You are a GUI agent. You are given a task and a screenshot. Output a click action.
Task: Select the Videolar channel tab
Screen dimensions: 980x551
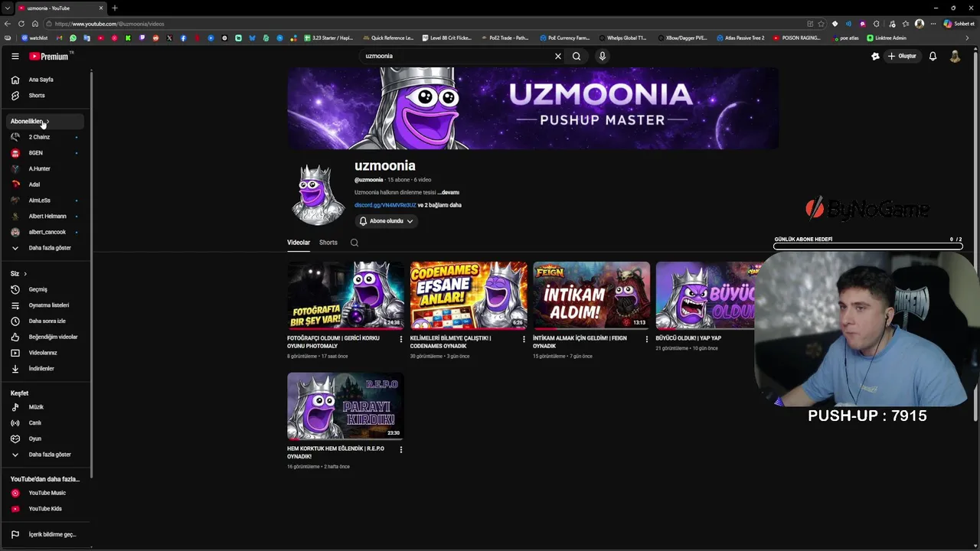[x=299, y=243]
